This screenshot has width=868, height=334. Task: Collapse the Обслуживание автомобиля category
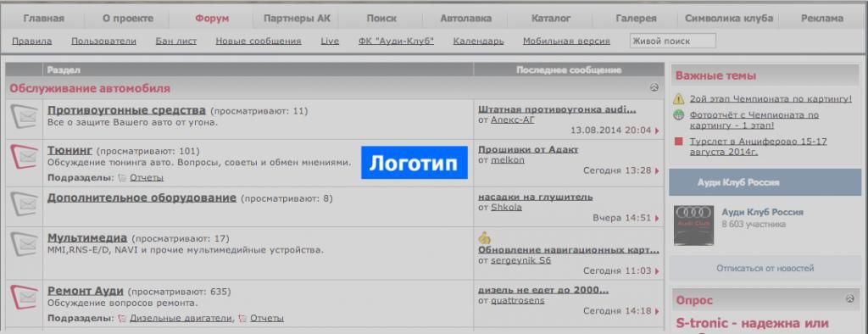[x=654, y=87]
